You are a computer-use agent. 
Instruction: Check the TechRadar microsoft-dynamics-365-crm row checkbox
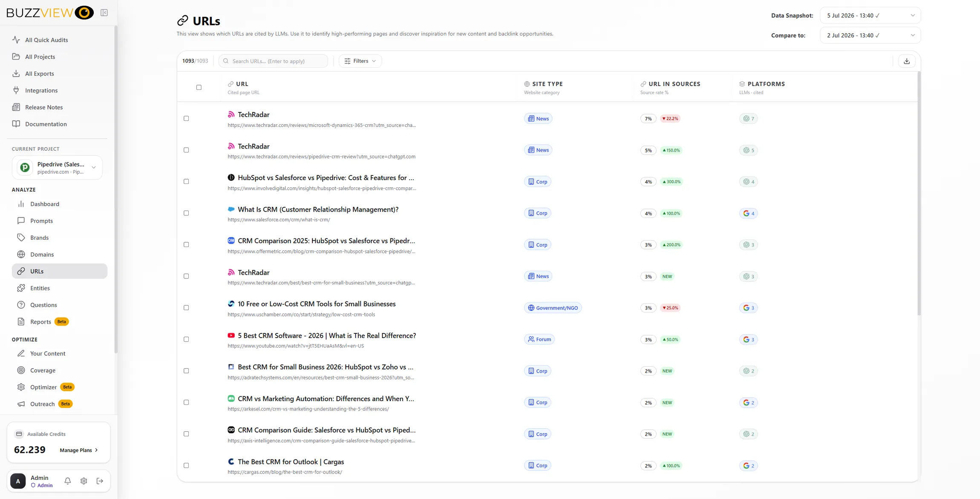[186, 118]
